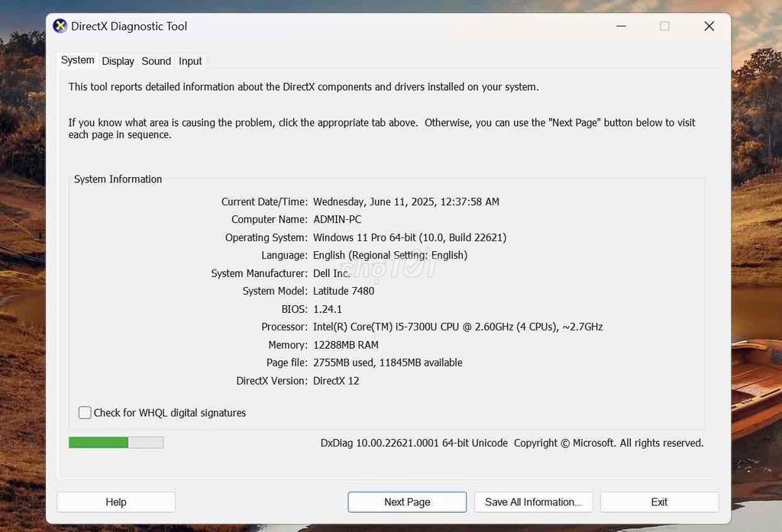Click the 12288MB RAM memory value

(x=346, y=345)
